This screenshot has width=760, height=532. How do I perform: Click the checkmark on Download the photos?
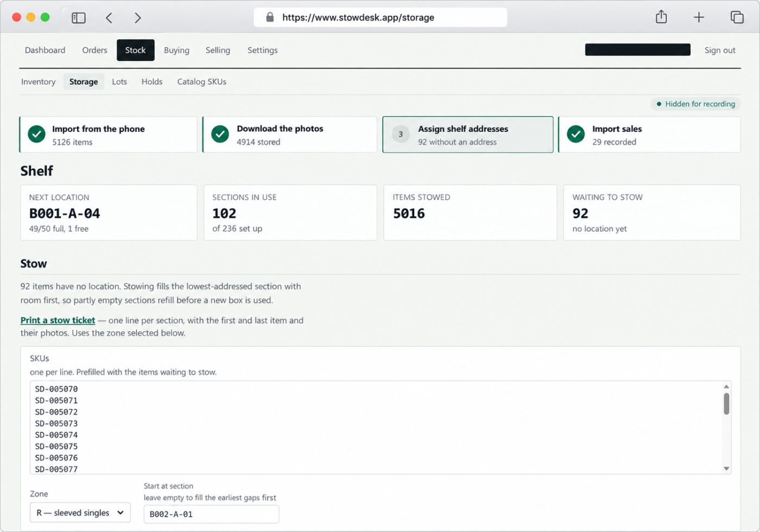pos(220,134)
